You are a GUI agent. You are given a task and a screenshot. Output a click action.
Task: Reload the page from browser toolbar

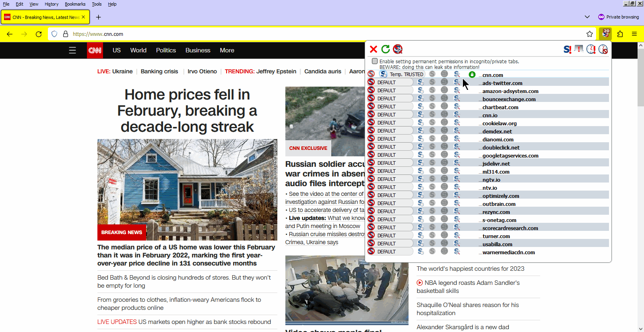[x=39, y=34]
